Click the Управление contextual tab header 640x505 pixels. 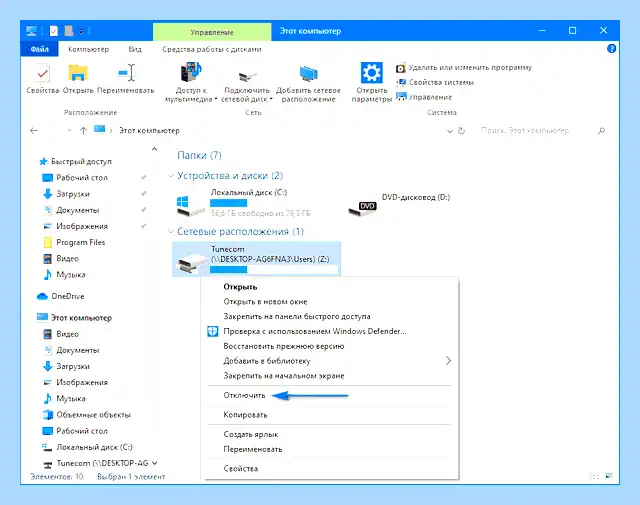pos(212,32)
